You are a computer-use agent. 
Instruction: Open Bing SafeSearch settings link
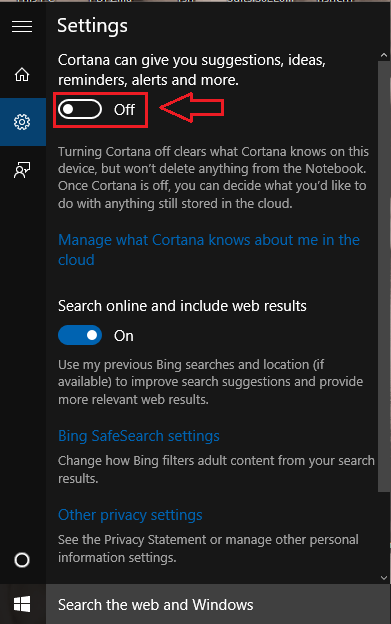click(x=139, y=436)
